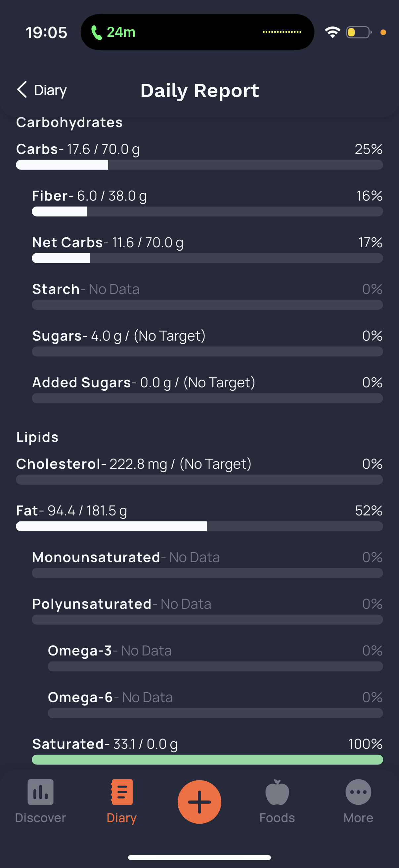Image resolution: width=399 pixels, height=868 pixels.
Task: Open the Discover bar-chart icon
Action: point(40,792)
